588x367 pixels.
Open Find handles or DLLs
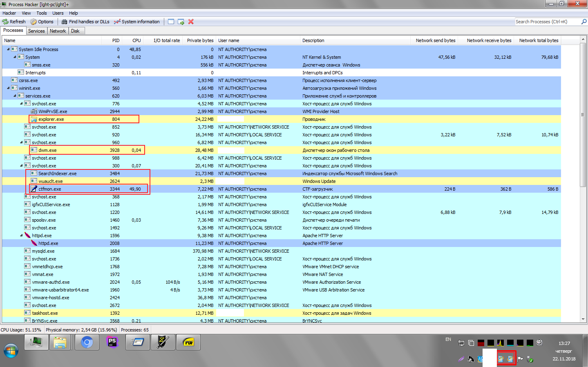pyautogui.click(x=85, y=22)
